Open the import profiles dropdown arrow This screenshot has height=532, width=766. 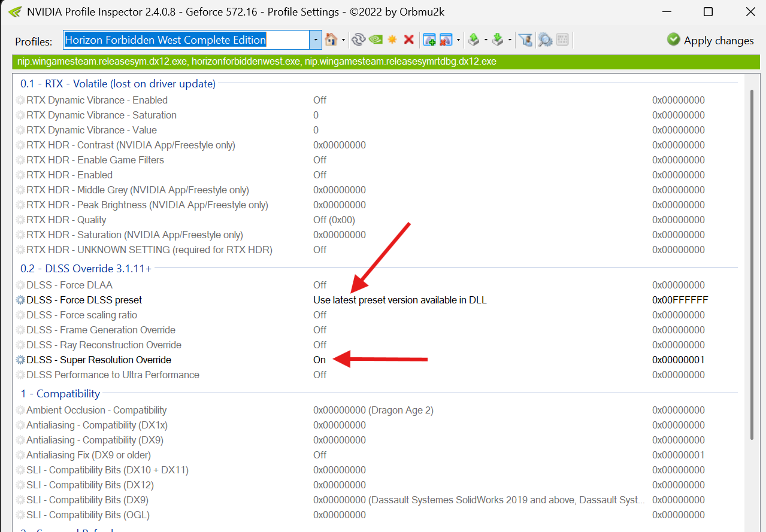point(510,41)
